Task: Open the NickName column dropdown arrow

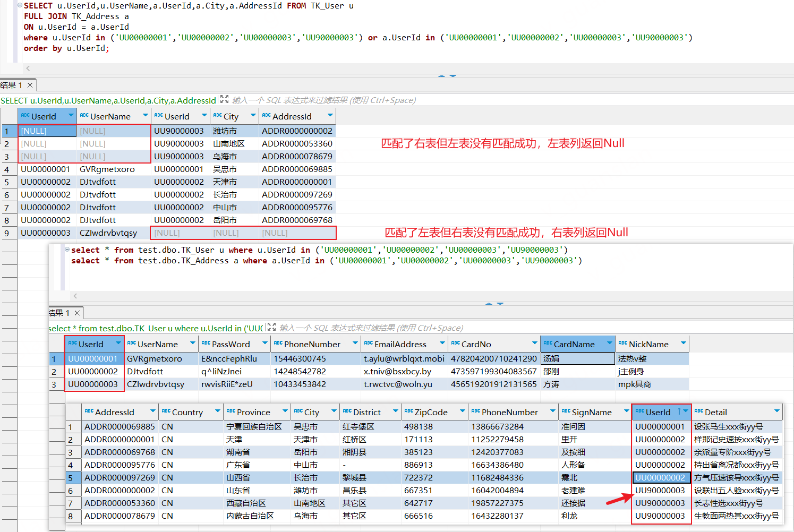Action: coord(683,344)
